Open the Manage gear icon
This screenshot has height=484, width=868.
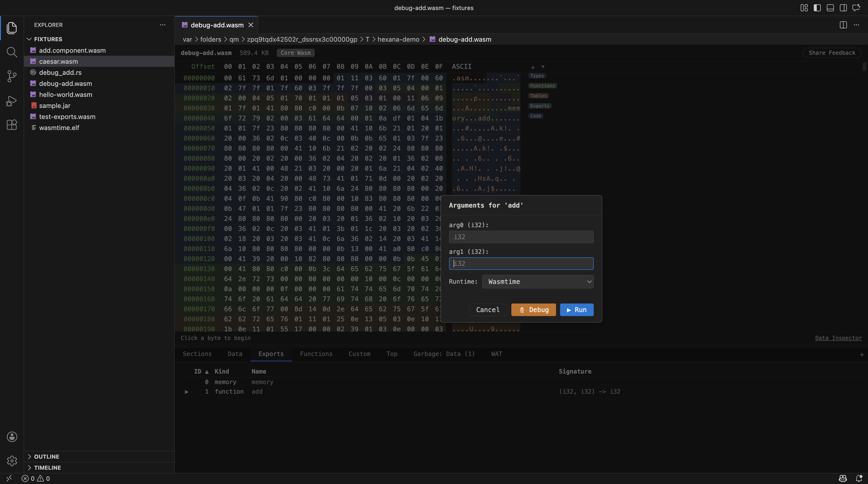pos(12,460)
